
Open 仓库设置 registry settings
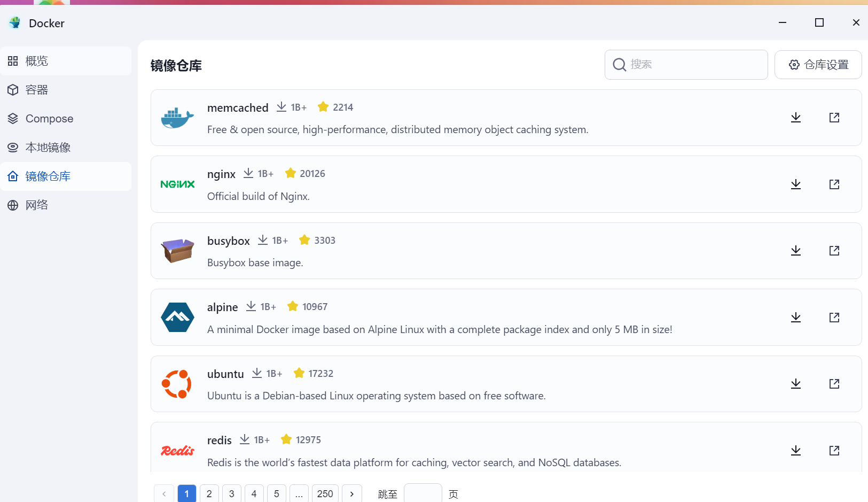[818, 65]
